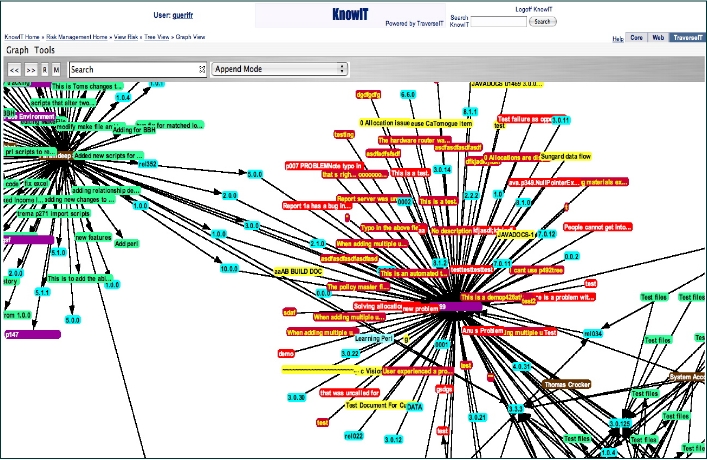Select the Thomas Crocker graph node
The width and height of the screenshot is (707, 460).
pos(568,384)
